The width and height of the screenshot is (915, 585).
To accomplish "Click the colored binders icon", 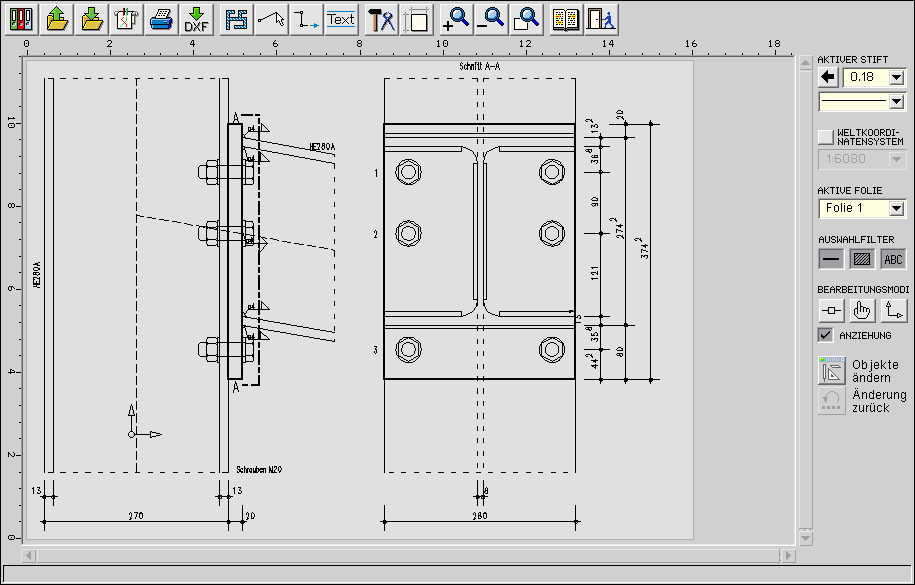I will tap(22, 18).
